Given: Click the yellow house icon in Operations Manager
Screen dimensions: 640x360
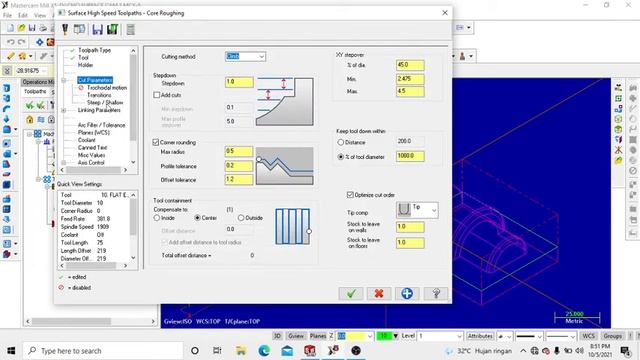Looking at the screenshot, I should click(30, 120).
